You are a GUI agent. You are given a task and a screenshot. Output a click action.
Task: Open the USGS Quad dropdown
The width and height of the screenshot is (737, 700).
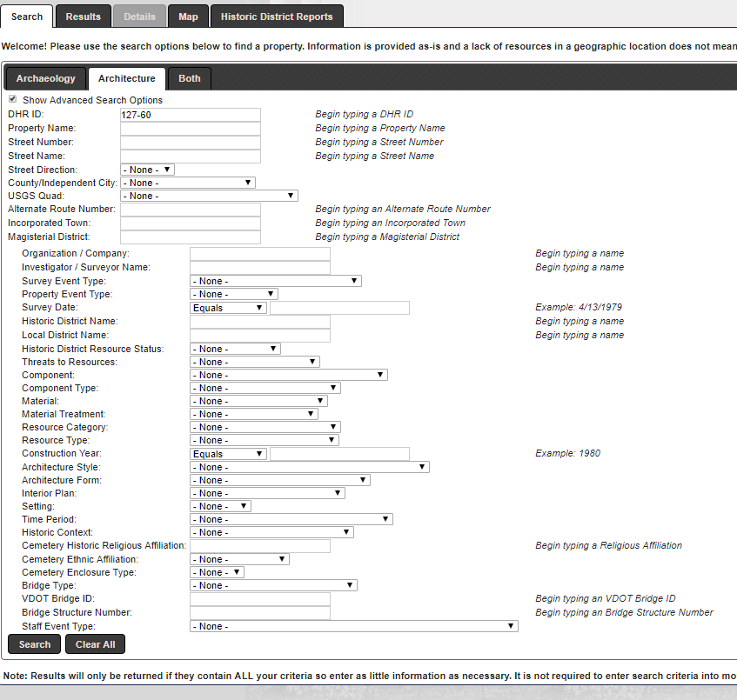[209, 196]
